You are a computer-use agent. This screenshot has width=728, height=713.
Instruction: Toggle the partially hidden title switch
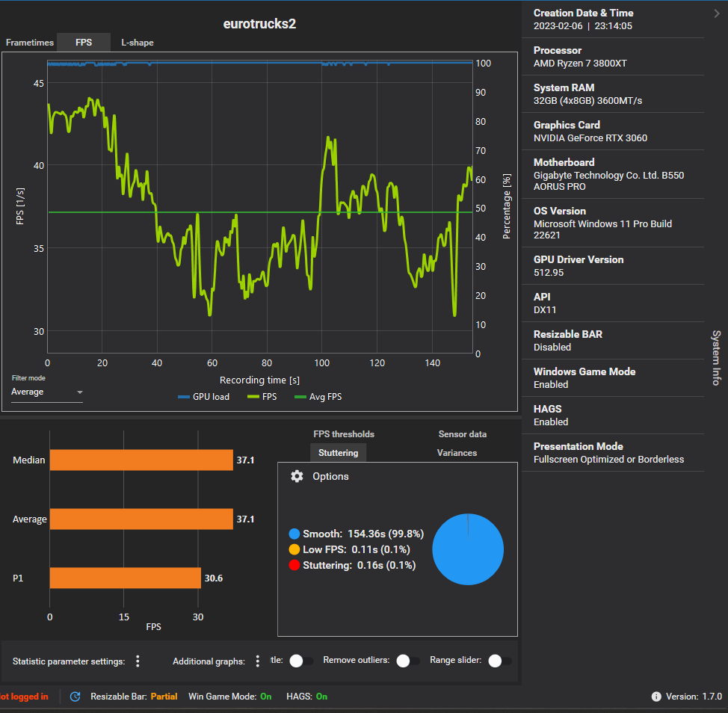tap(301, 661)
